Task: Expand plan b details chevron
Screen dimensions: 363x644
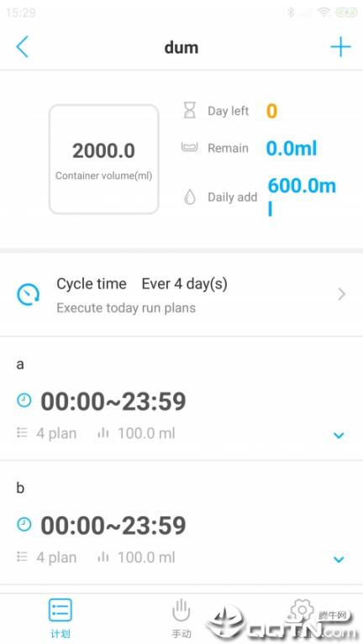Action: 339,559
